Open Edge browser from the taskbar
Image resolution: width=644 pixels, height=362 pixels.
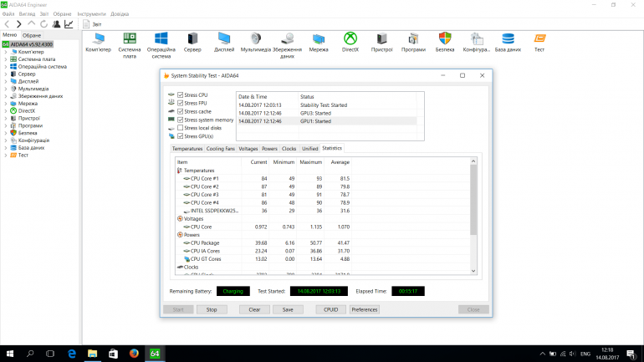(x=72, y=354)
